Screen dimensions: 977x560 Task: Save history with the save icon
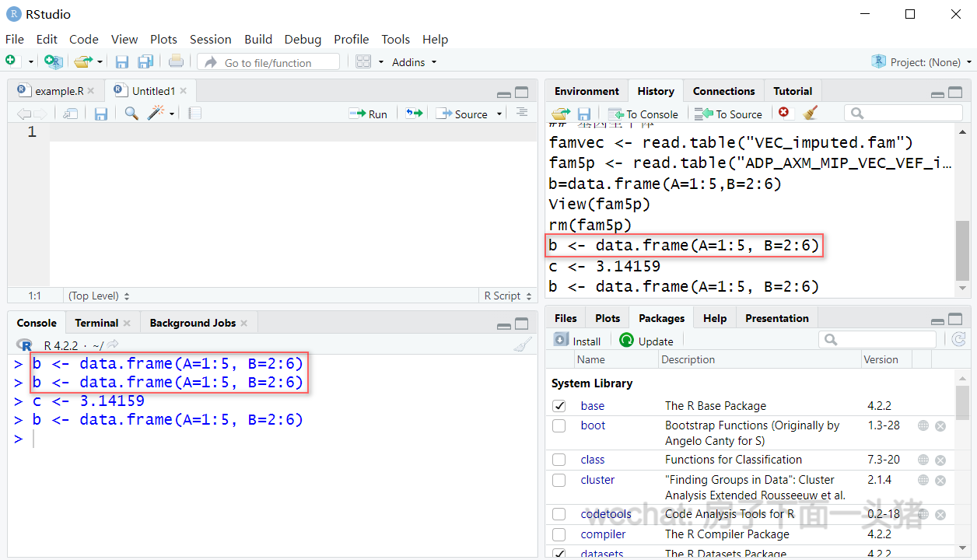tap(583, 113)
